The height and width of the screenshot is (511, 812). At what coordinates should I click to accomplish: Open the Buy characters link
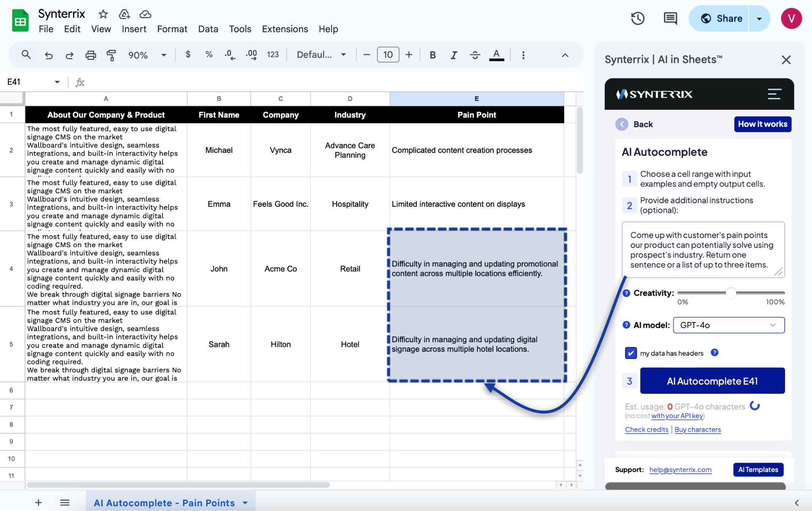point(697,429)
